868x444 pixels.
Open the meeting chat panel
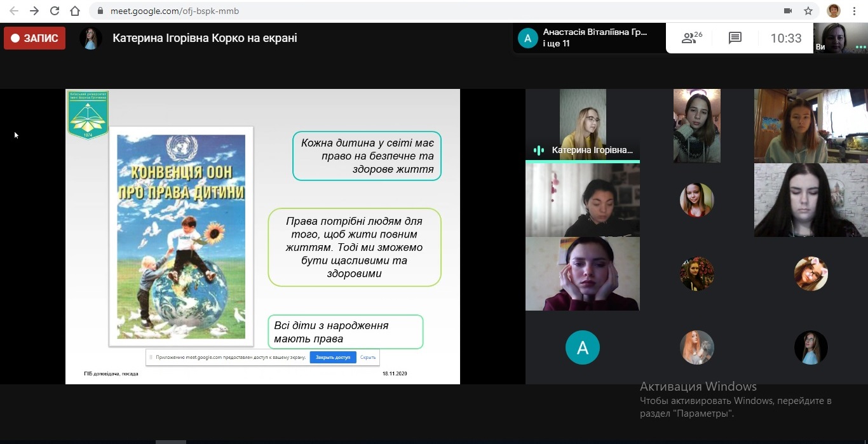[x=735, y=38]
